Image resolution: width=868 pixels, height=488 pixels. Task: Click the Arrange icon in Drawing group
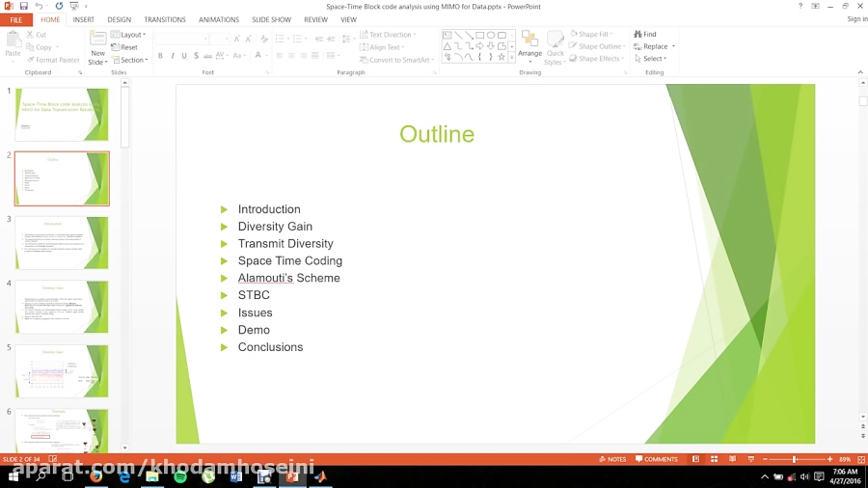click(x=529, y=41)
